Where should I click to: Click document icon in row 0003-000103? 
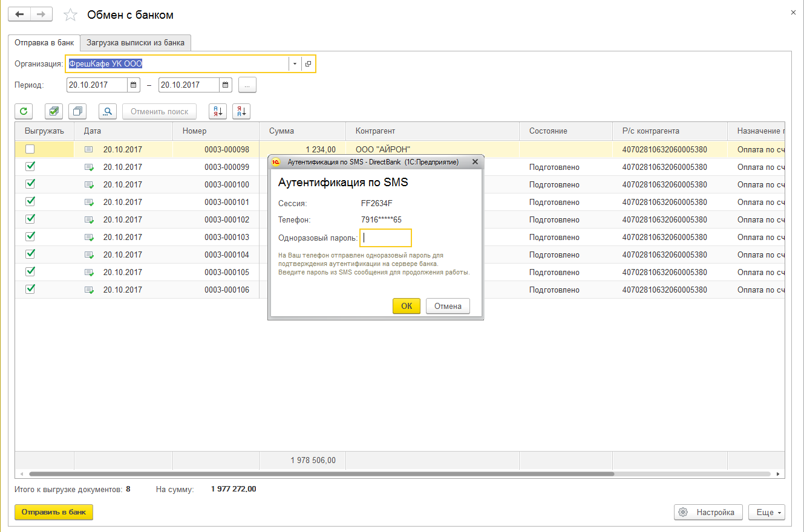click(x=89, y=237)
